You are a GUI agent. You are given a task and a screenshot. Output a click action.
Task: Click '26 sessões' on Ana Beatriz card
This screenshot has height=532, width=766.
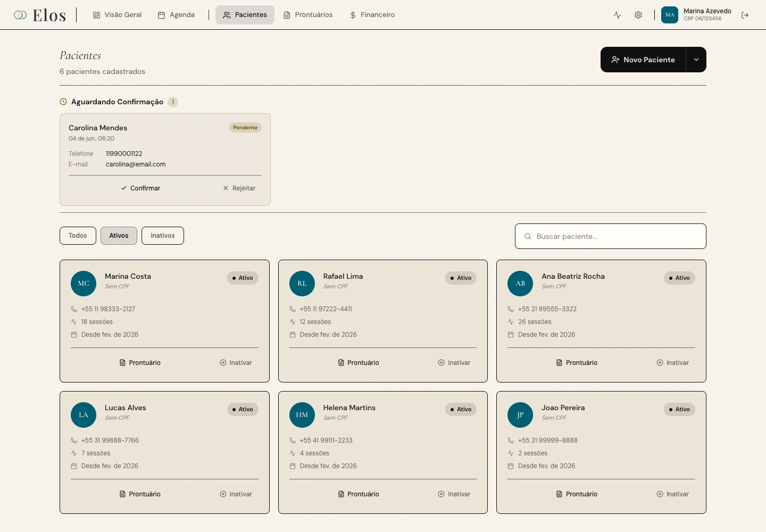tap(535, 322)
